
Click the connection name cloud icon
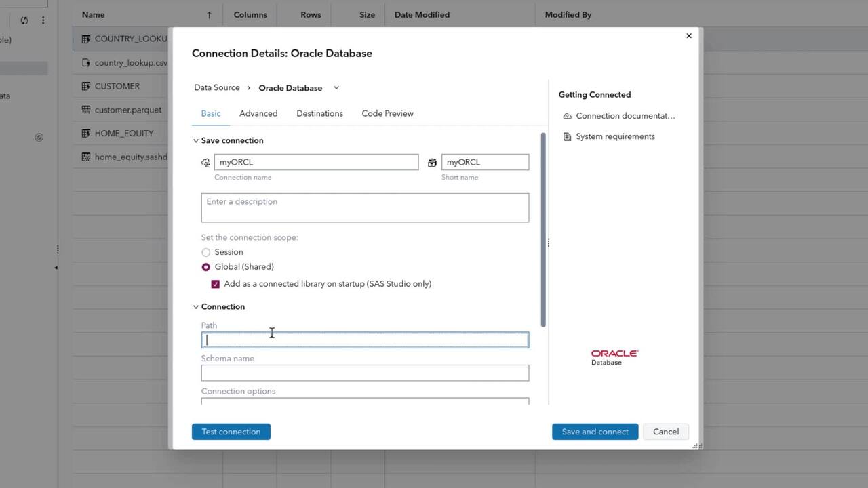pos(205,163)
